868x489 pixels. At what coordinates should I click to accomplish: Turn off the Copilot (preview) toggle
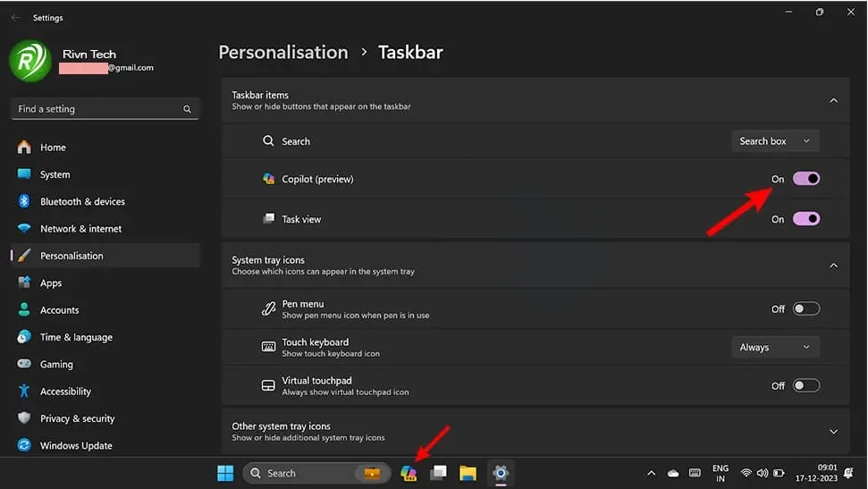pos(806,179)
